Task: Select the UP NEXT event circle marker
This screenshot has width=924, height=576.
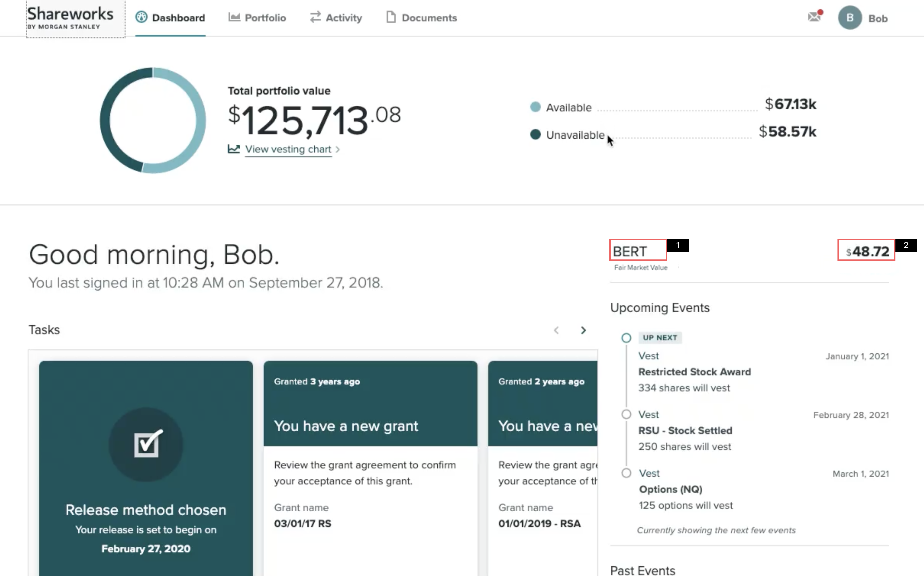Action: 626,338
